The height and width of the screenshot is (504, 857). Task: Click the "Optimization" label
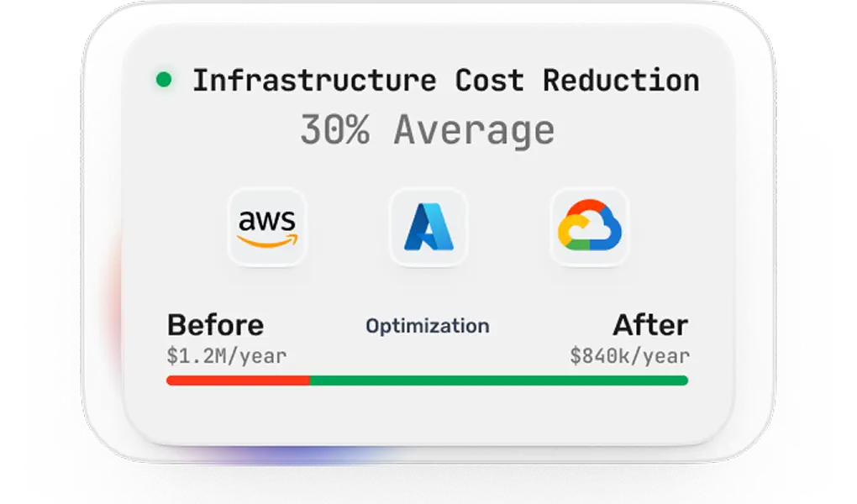tap(428, 326)
